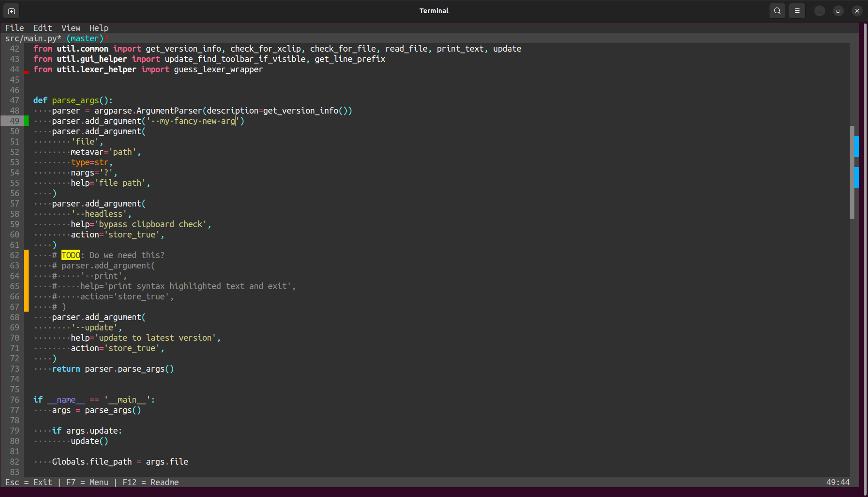Click the yellow highlighted TODO tag
The height and width of the screenshot is (497, 868).
tap(71, 255)
